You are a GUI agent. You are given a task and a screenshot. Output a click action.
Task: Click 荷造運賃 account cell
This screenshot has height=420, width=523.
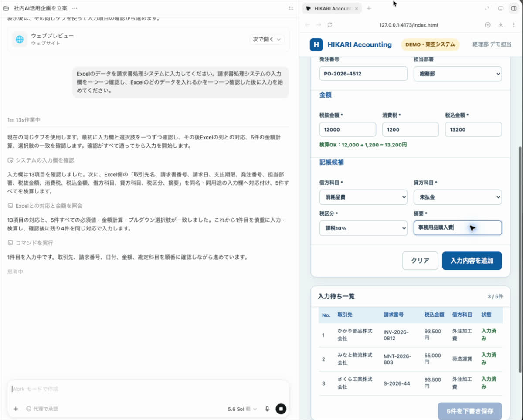pyautogui.click(x=462, y=359)
